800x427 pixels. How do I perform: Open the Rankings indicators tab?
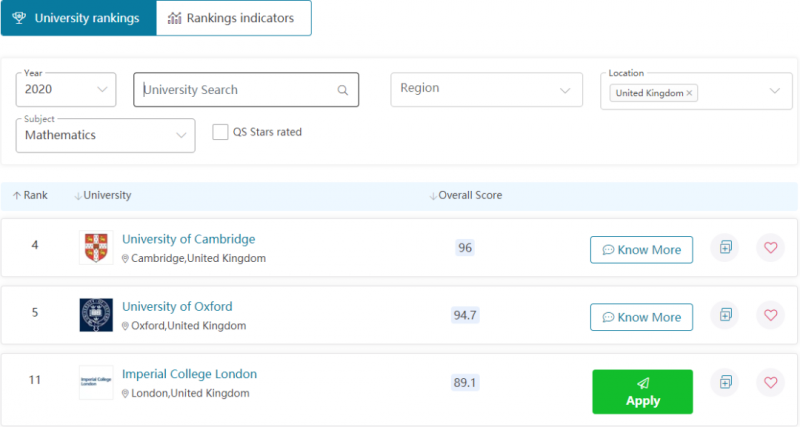coord(234,18)
